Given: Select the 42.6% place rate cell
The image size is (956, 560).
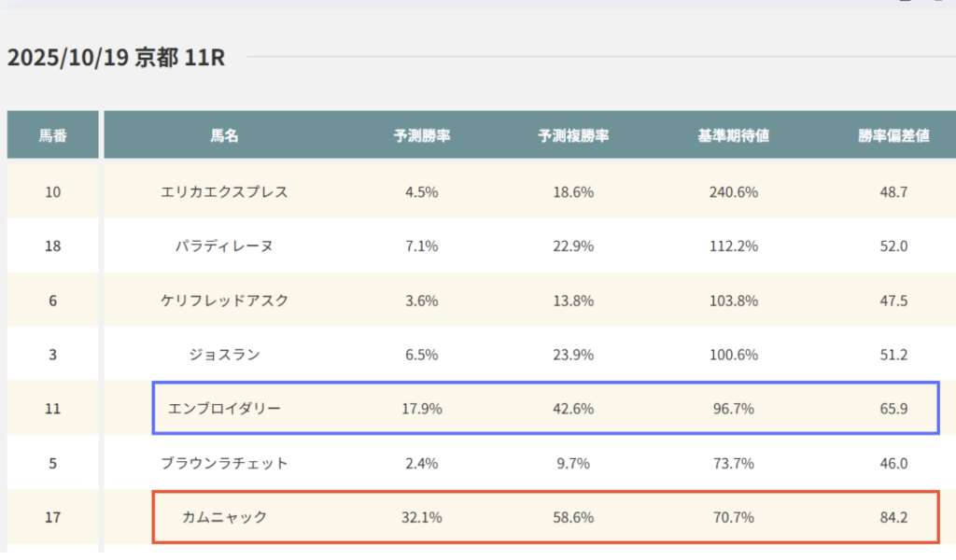Looking at the screenshot, I should (573, 409).
